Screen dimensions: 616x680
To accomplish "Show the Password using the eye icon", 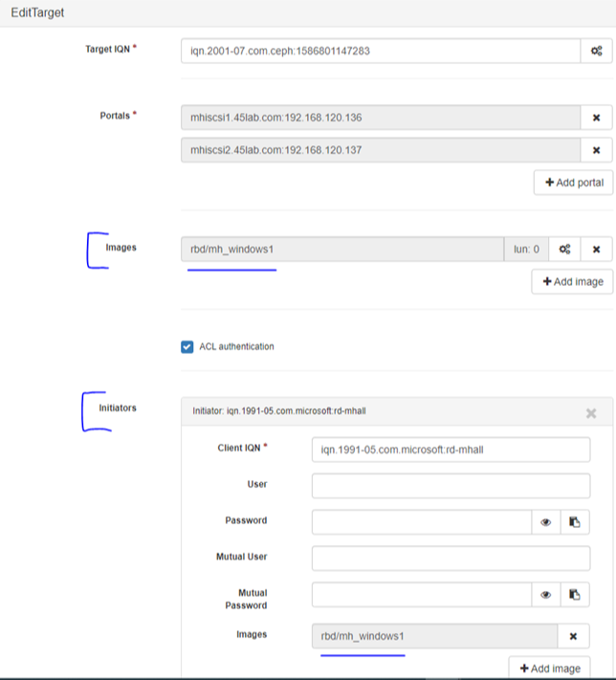I will click(546, 522).
